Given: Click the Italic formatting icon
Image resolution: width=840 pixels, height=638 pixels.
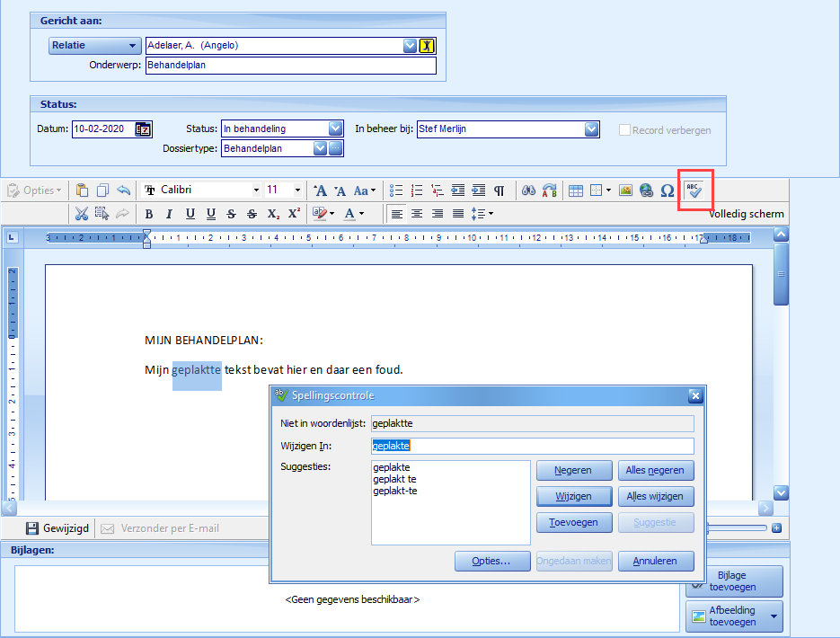Looking at the screenshot, I should coord(170,214).
